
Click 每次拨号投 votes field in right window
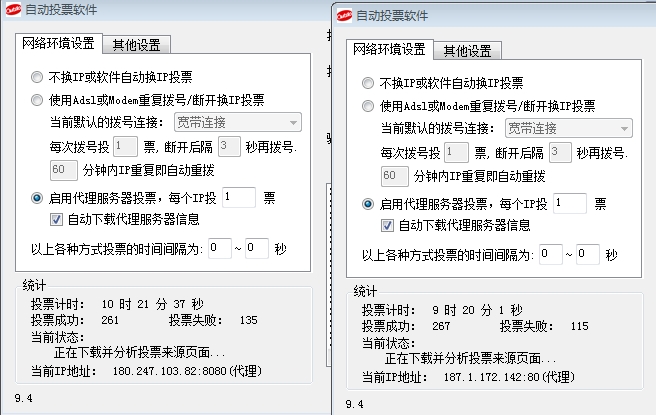(456, 152)
